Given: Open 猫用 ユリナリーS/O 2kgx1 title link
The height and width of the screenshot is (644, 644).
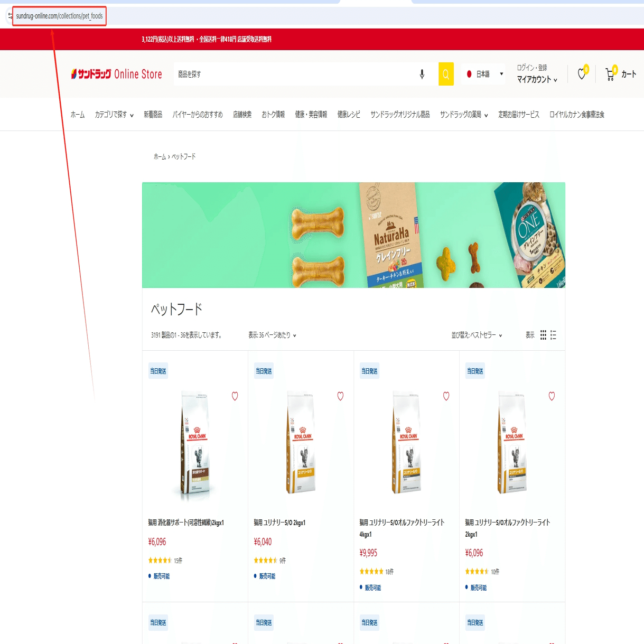Looking at the screenshot, I should pos(279,522).
